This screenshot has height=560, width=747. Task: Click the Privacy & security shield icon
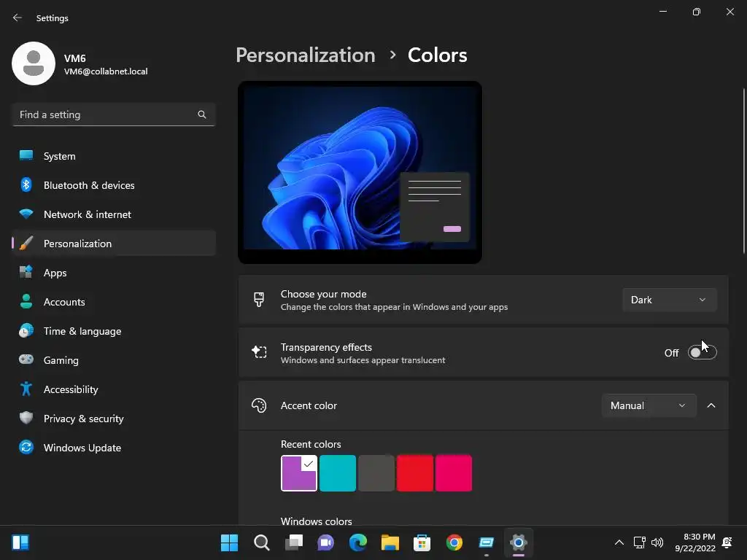click(26, 418)
